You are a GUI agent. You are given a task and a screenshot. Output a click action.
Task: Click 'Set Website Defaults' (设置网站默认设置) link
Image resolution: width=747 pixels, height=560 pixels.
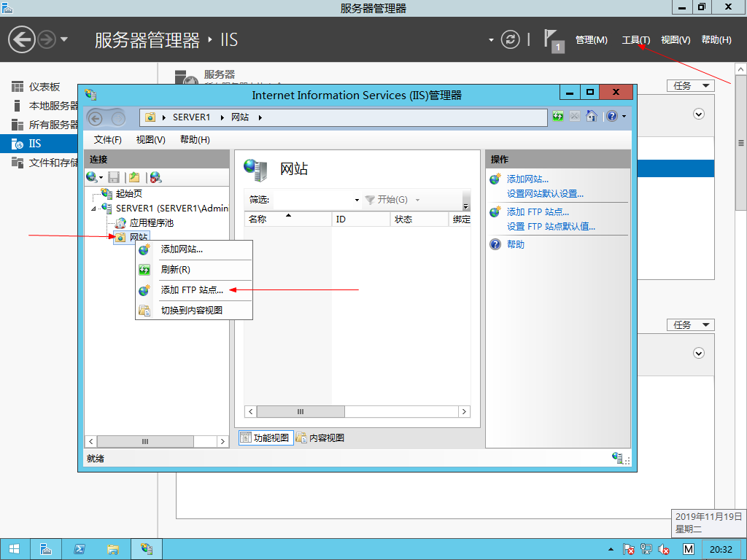(545, 194)
